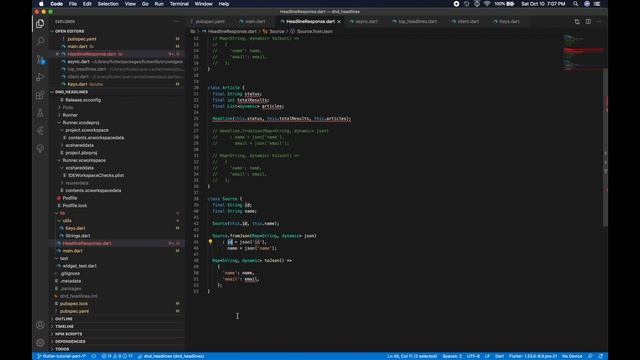Open the editor More Actions ellipsis
Viewport: 640px width, 360px height.
point(599,22)
